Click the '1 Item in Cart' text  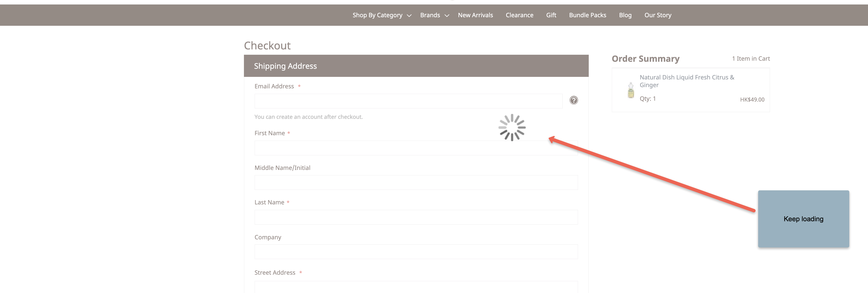point(751,58)
